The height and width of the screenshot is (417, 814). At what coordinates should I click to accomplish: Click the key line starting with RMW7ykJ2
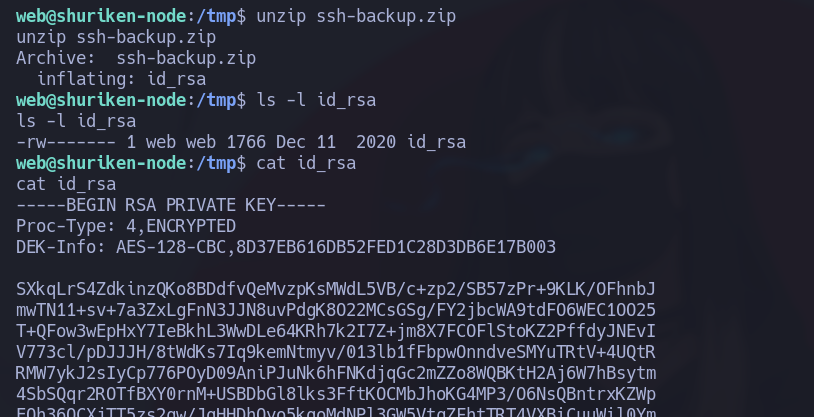pos(335,373)
